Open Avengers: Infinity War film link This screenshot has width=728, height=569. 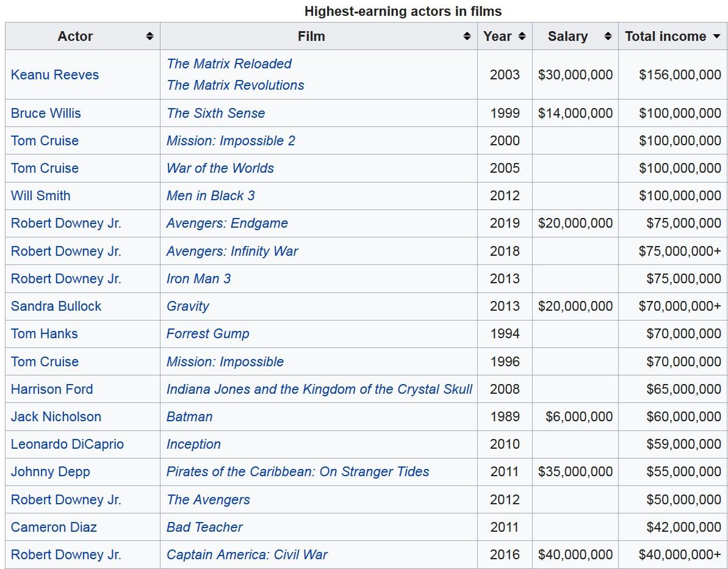click(232, 252)
